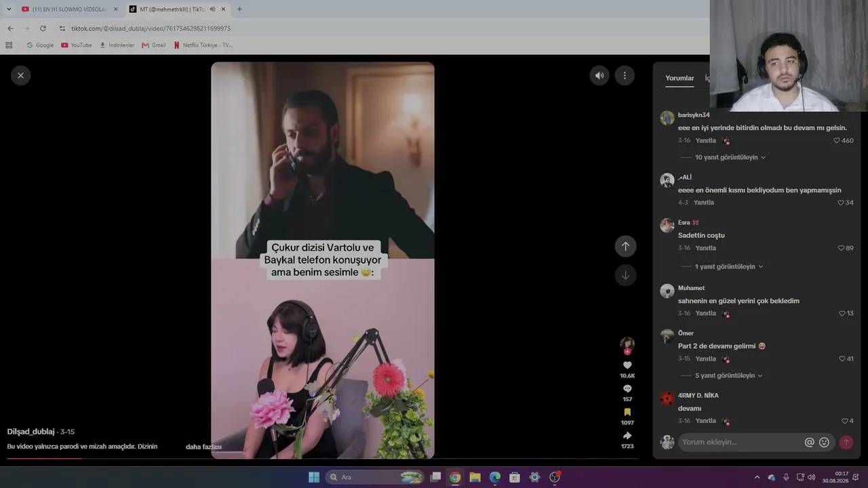The width and height of the screenshot is (868, 488).
Task: Open the tab search dropdown
Action: point(8,9)
